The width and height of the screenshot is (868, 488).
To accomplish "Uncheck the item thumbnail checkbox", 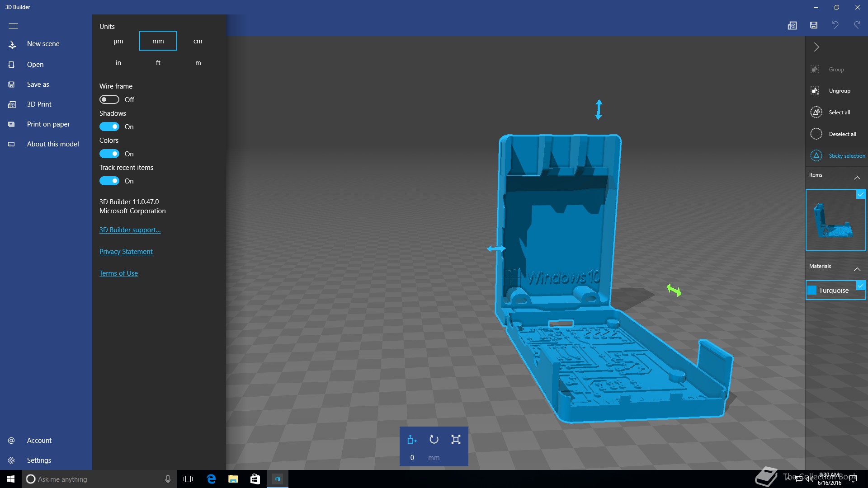I will [861, 194].
